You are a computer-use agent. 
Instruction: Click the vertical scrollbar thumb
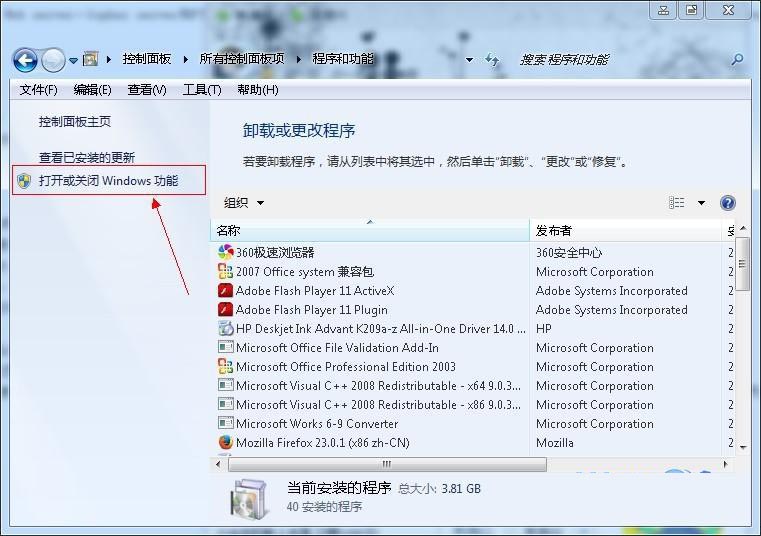tap(743, 264)
